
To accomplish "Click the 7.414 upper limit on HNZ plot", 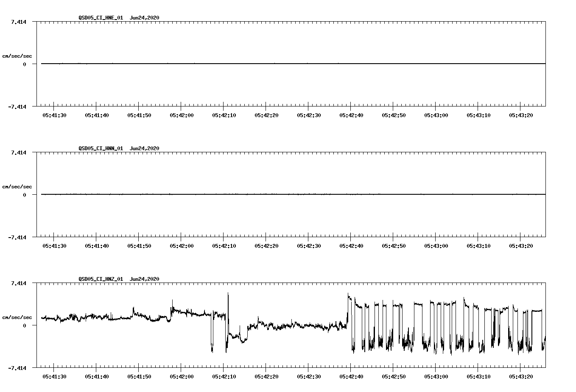I will (x=19, y=283).
